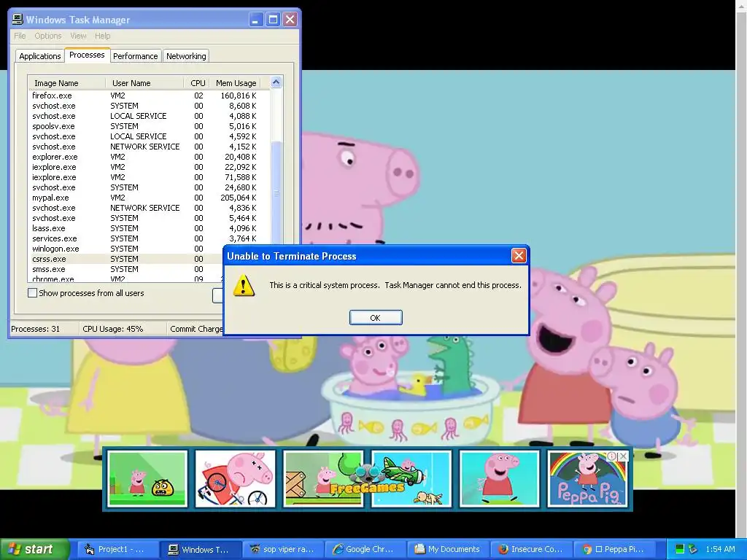Screen dimensions: 747x560
Task: Open the green airplane game thumbnail
Action: click(x=411, y=478)
